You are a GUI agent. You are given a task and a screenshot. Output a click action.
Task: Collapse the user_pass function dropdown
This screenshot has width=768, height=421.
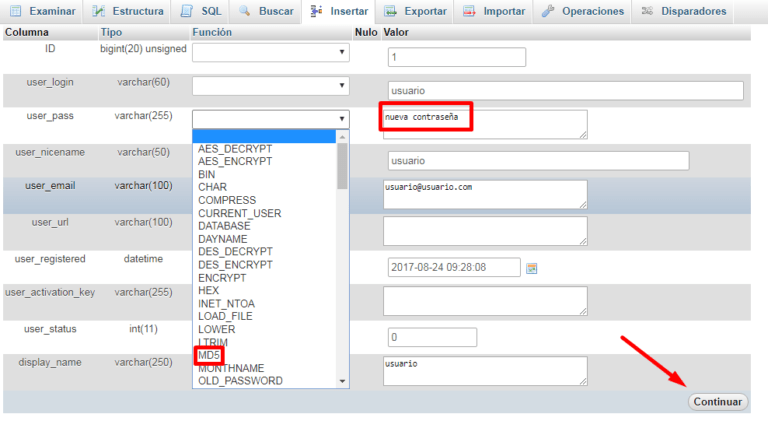(x=270, y=119)
